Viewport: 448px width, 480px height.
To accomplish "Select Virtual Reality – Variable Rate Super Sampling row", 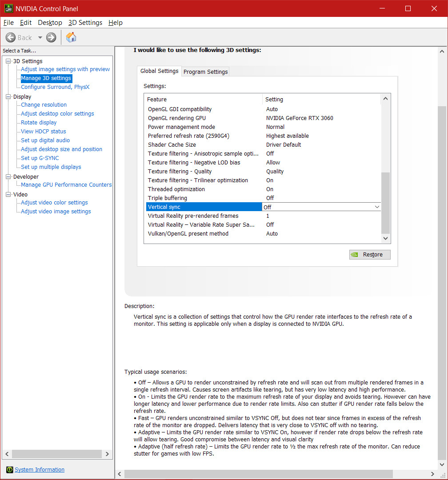I will click(x=264, y=225).
